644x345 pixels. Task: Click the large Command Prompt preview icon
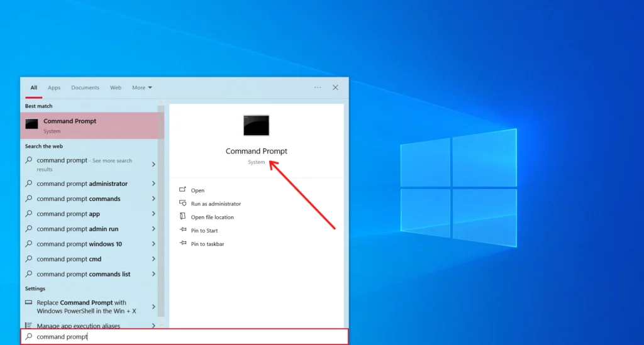257,125
